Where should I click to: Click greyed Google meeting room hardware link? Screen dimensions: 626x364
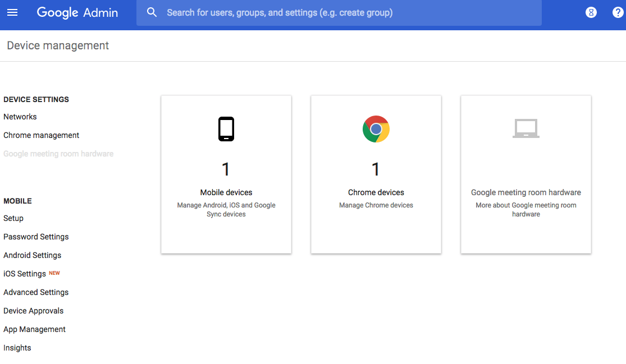click(x=58, y=154)
